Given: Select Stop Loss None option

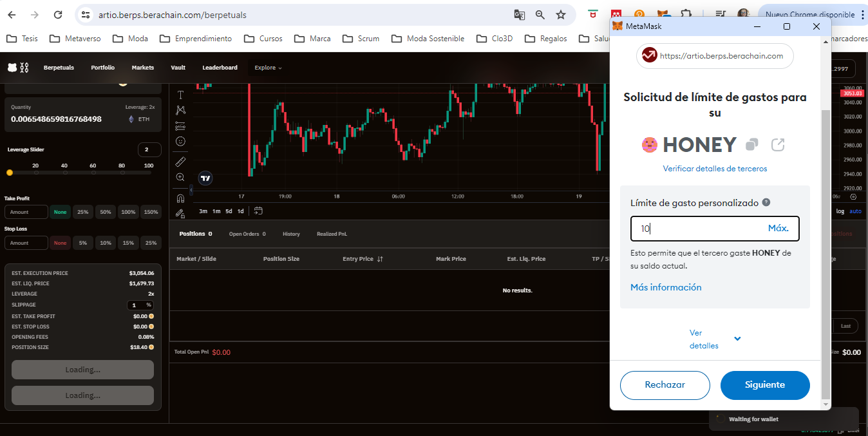Looking at the screenshot, I should (61, 243).
